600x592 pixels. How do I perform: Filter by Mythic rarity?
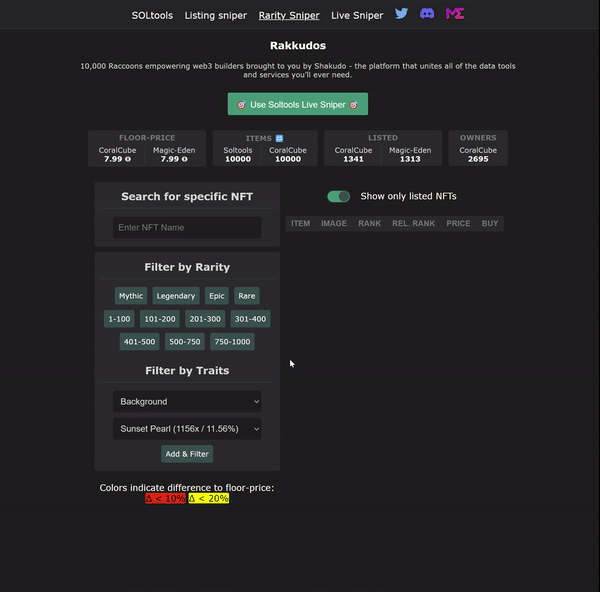(x=131, y=296)
